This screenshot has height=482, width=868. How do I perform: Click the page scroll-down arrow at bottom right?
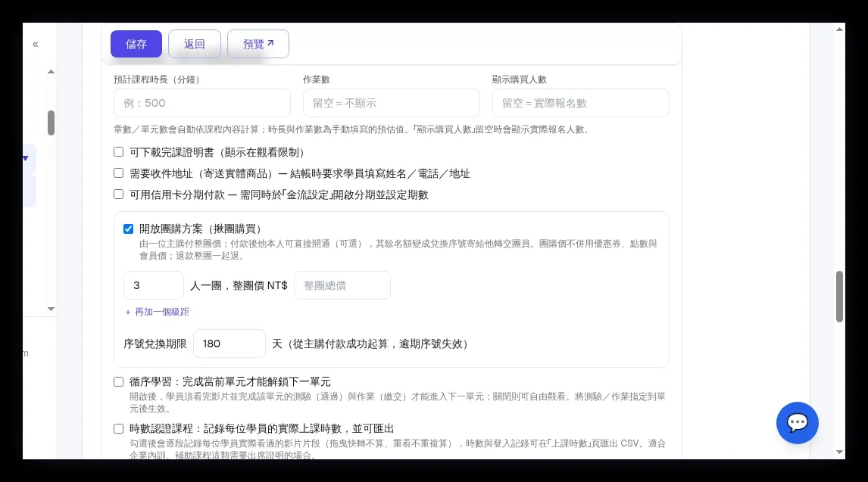[840, 452]
